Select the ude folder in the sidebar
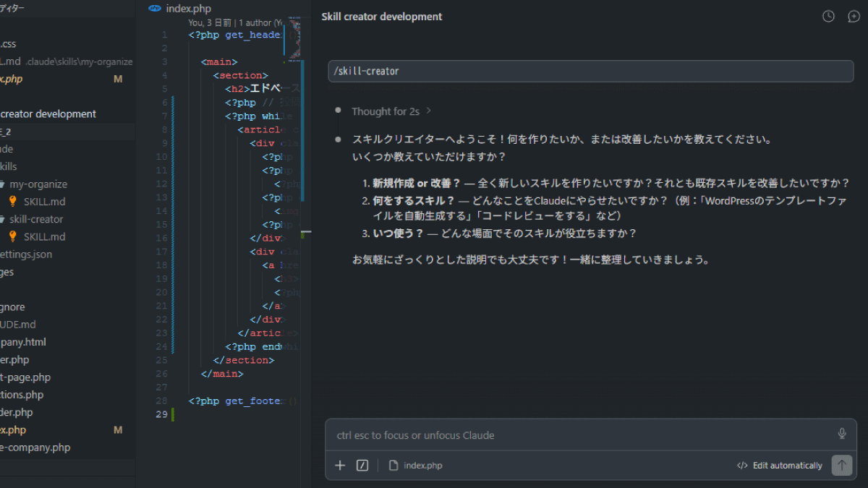 coord(7,149)
